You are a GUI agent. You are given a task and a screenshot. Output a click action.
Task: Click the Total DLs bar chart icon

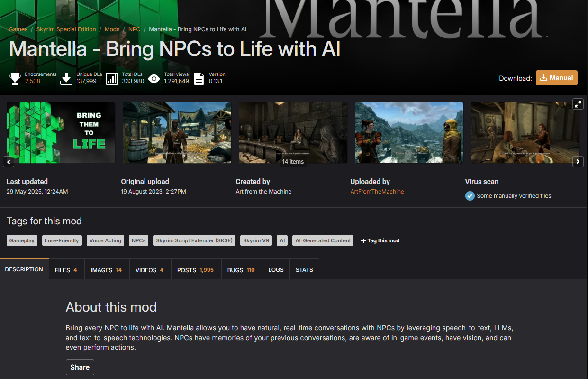[x=112, y=78]
